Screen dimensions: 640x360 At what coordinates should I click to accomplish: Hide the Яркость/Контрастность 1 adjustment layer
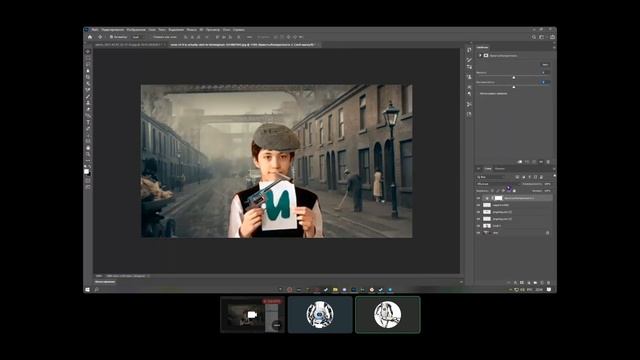coord(478,198)
